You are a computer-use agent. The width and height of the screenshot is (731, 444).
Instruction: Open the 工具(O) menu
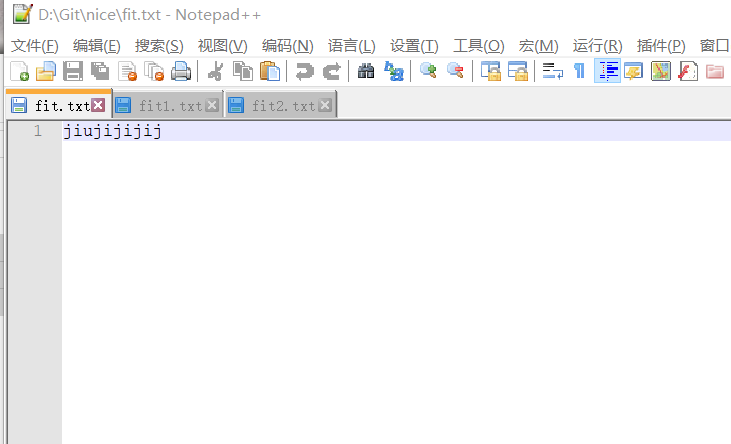479,46
